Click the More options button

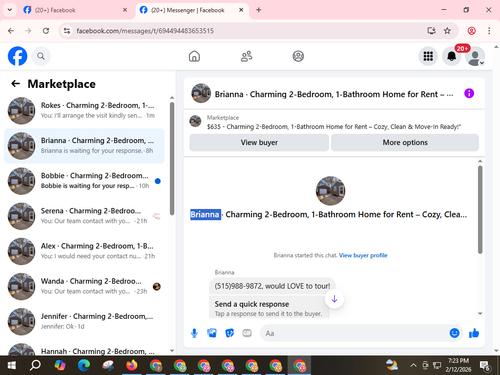click(405, 142)
